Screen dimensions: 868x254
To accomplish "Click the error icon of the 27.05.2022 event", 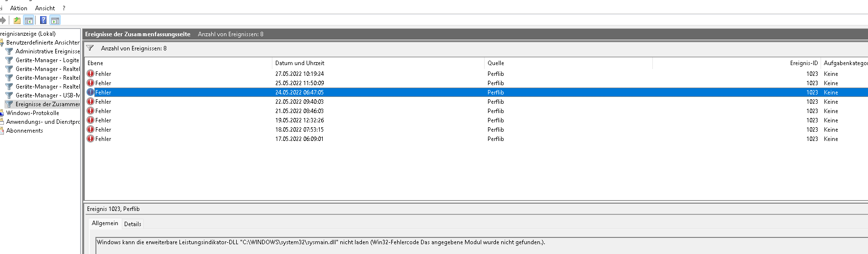I will tap(90, 73).
